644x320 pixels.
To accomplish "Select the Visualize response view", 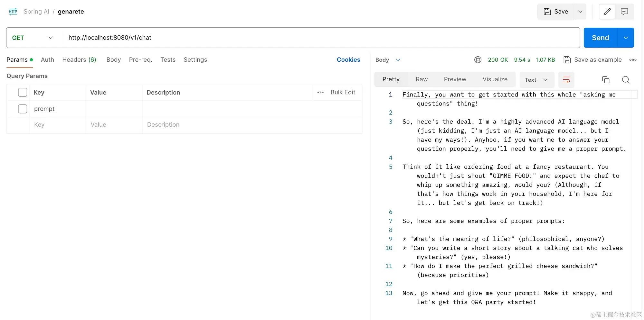I will point(495,79).
